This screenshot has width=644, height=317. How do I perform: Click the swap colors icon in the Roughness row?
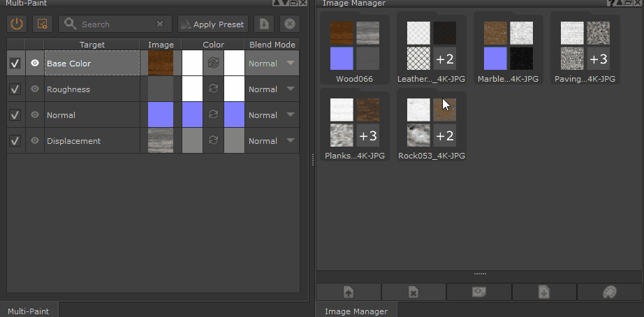(213, 89)
